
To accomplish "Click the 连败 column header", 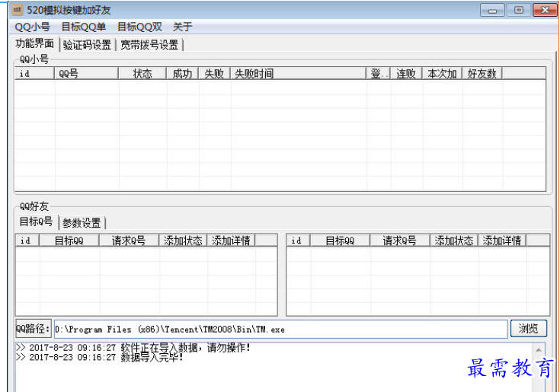I will coord(406,74).
